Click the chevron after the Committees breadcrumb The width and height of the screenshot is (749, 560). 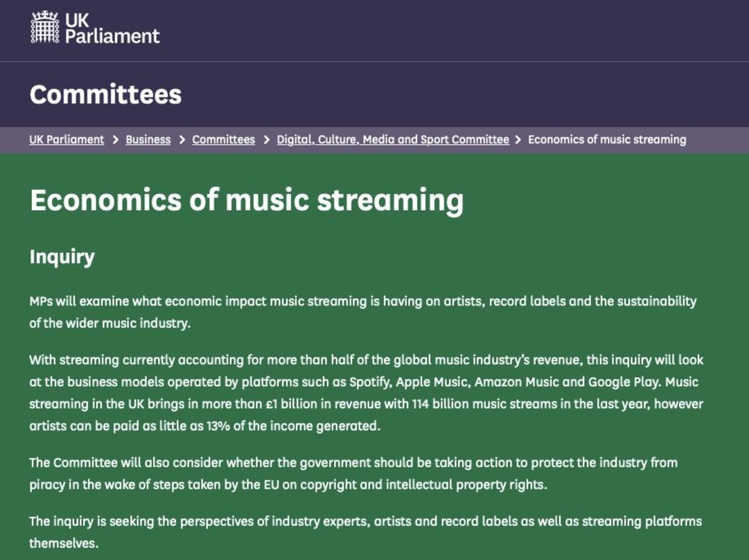coord(266,139)
